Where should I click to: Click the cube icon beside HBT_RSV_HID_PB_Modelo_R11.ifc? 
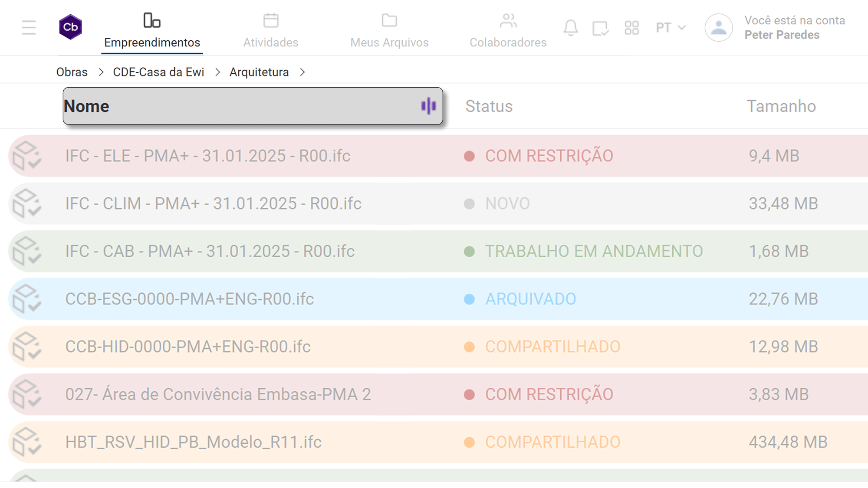pyautogui.click(x=29, y=442)
